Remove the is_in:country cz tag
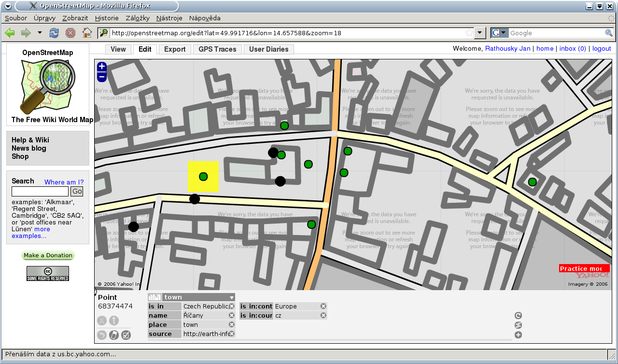This screenshot has height=364, width=618. click(x=323, y=315)
